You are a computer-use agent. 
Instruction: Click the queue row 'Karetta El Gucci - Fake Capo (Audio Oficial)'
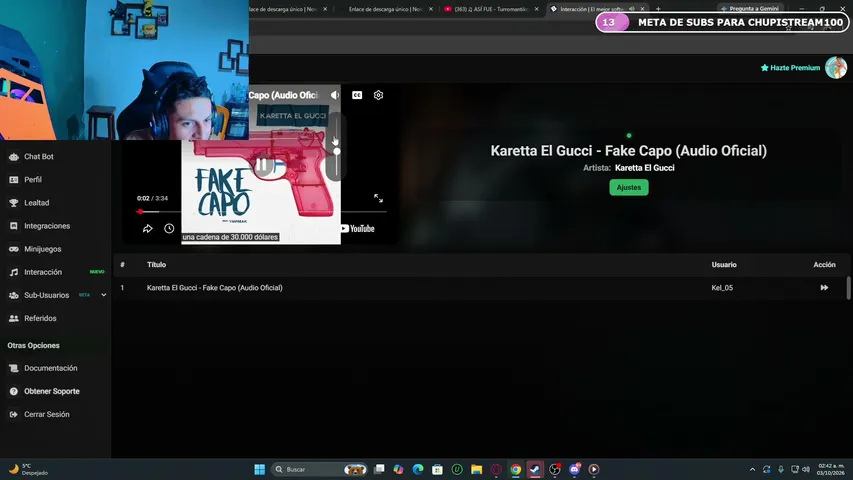[x=479, y=288]
